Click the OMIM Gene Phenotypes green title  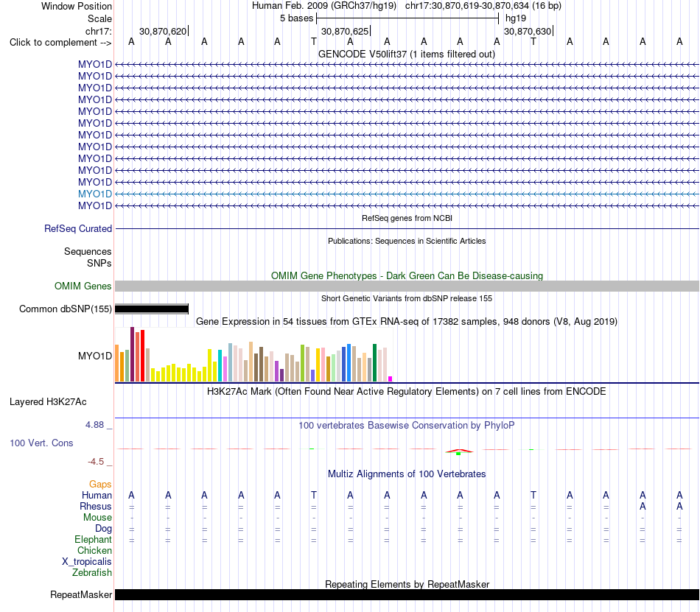[407, 275]
